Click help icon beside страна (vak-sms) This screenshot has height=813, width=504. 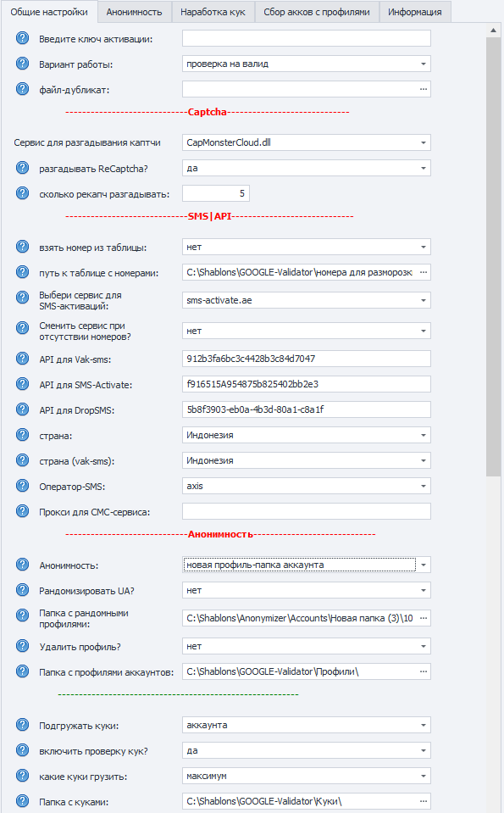(22, 459)
